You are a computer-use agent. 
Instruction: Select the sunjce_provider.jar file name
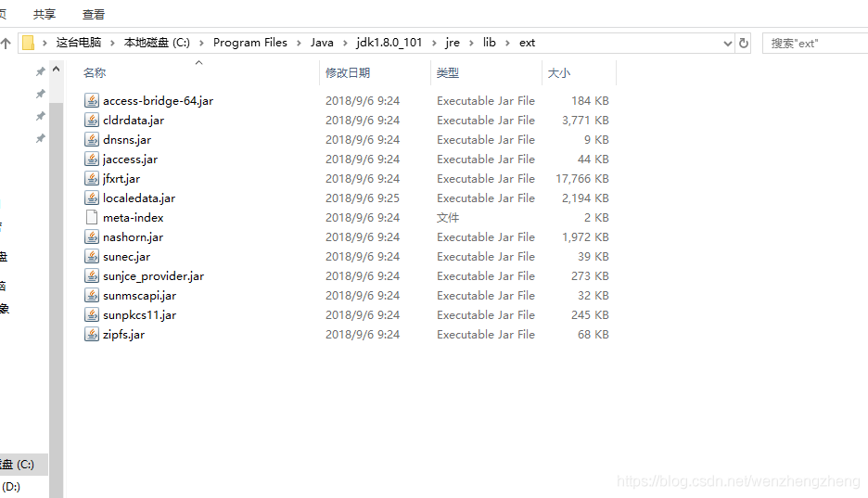[x=153, y=275]
